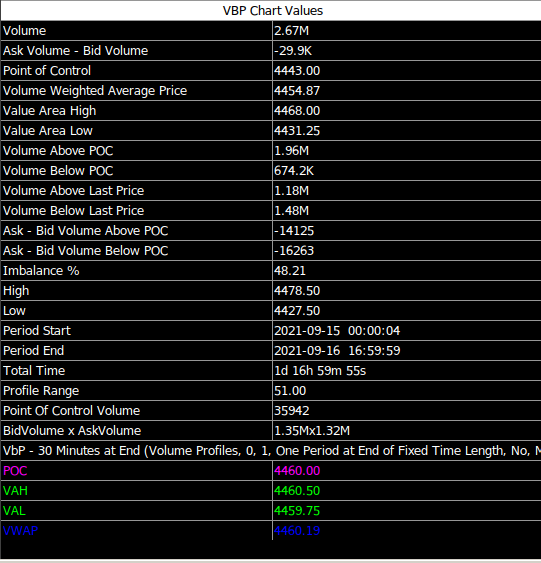Click the Ask - Bid Volume Below POC label
The width and height of the screenshot is (541, 563).
pos(85,251)
